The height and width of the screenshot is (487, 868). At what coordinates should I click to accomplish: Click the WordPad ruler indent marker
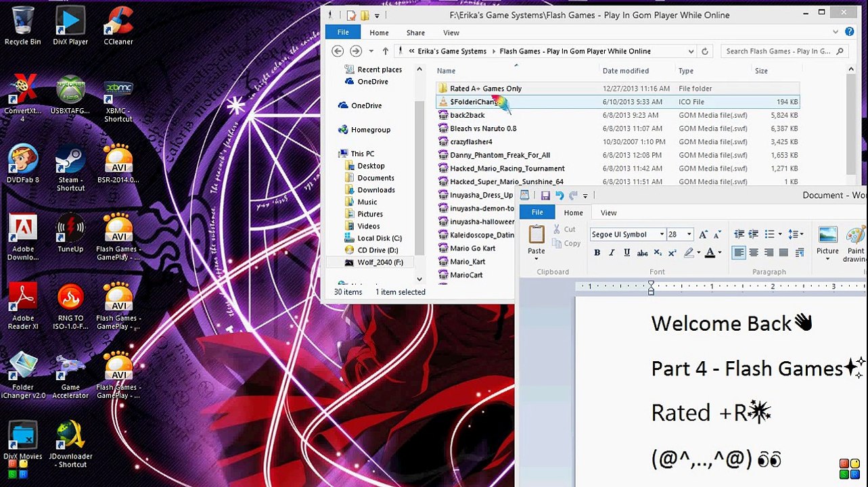point(651,288)
